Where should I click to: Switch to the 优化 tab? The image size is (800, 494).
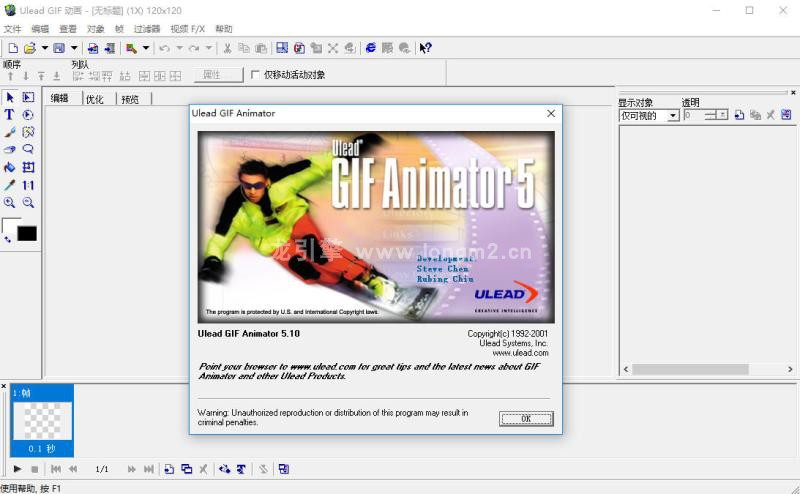[95, 99]
